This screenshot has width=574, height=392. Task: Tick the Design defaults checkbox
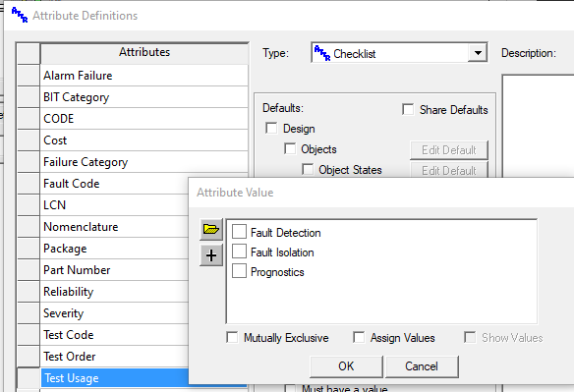[271, 128]
